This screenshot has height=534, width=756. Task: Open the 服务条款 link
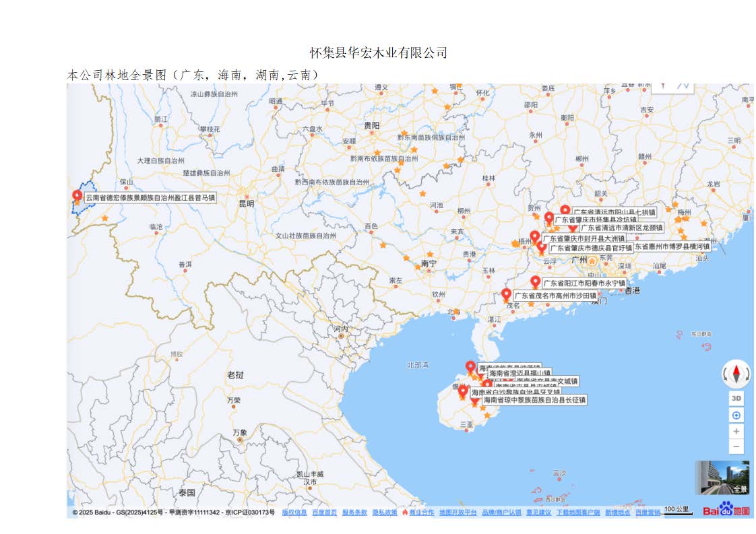pyautogui.click(x=354, y=512)
